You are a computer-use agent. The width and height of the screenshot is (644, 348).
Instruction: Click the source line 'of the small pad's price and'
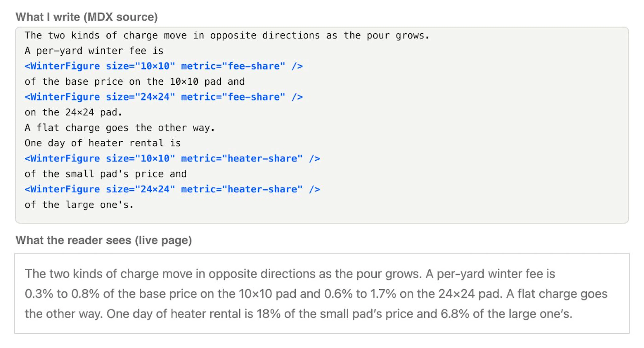(105, 174)
